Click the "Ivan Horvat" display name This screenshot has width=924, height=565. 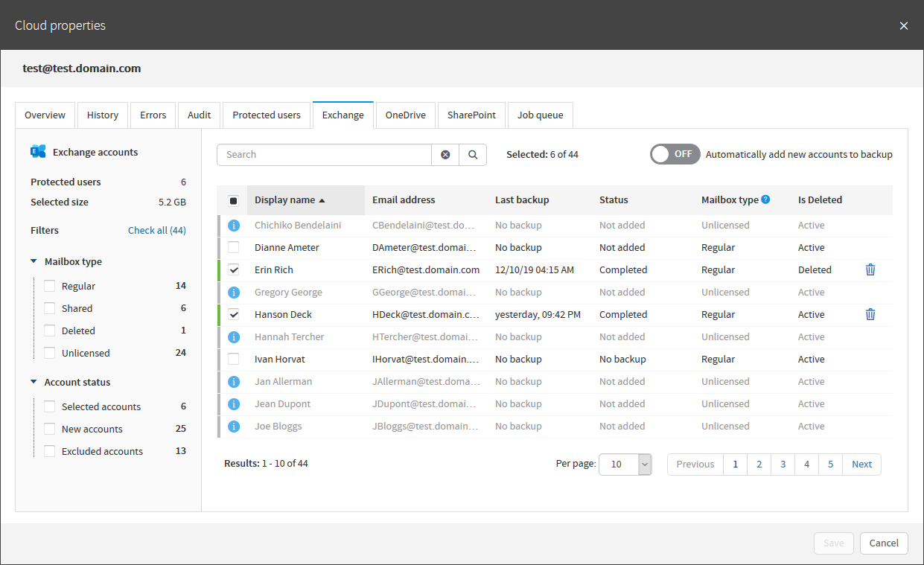click(280, 359)
